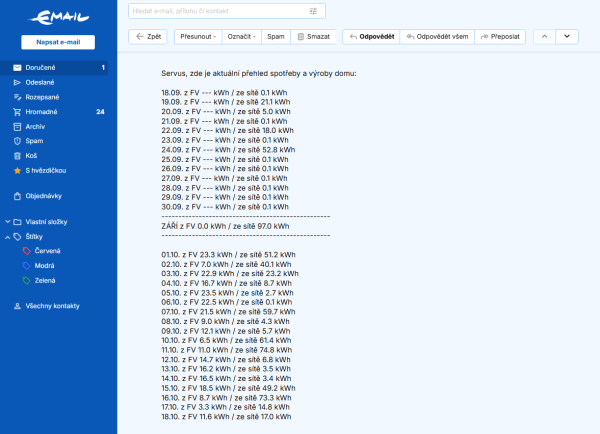600x434 pixels.
Task: Click Napsat e-mail button
Action: point(58,42)
